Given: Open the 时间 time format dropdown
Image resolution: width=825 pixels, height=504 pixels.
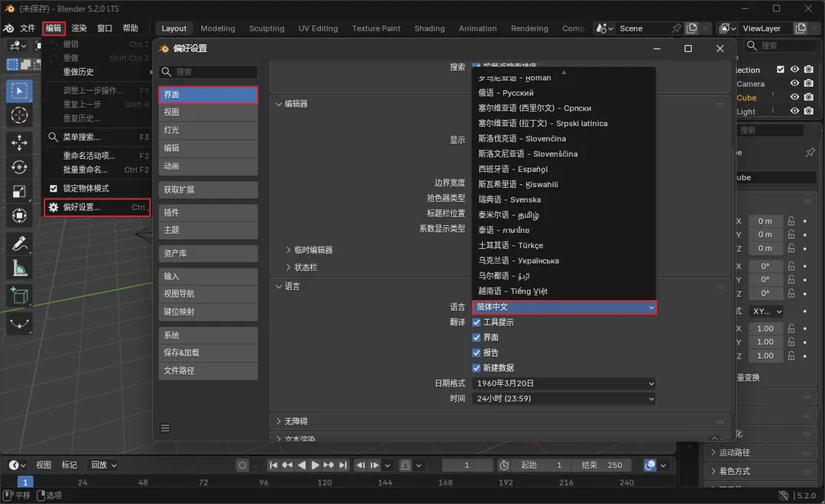Looking at the screenshot, I should [x=564, y=399].
